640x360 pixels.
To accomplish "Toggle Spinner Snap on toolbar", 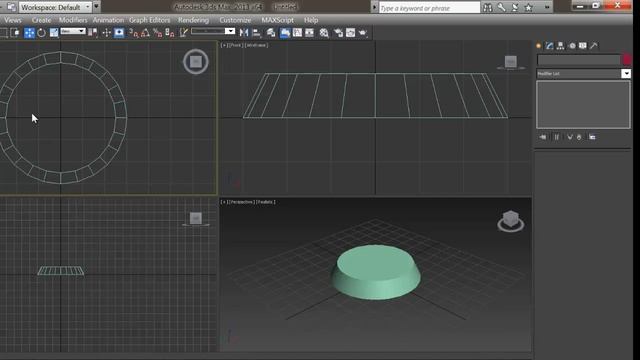I will (x=170, y=33).
